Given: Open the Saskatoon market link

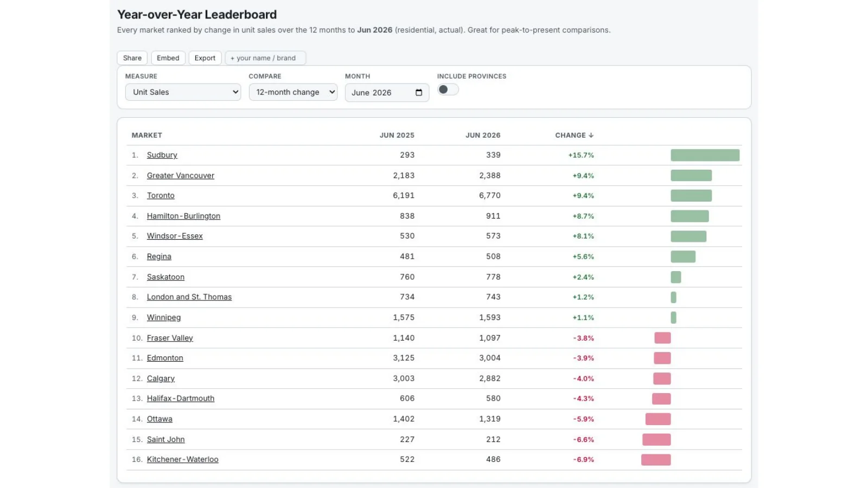Looking at the screenshot, I should 165,277.
